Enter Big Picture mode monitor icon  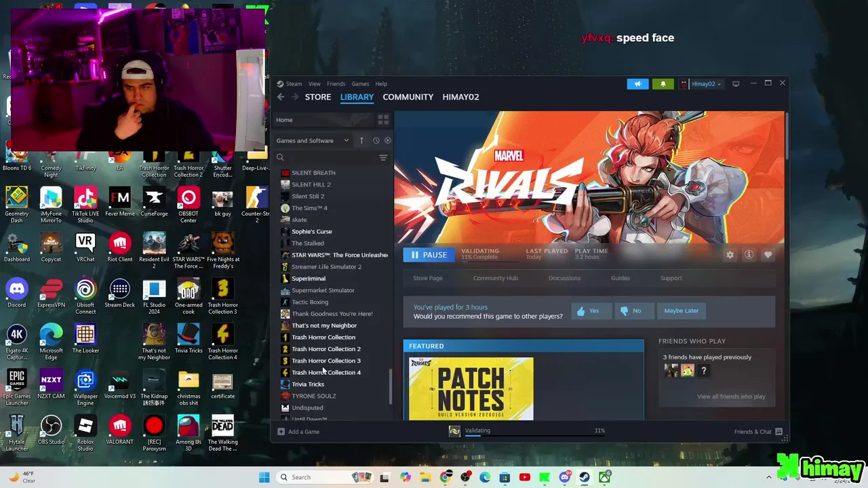tap(736, 84)
